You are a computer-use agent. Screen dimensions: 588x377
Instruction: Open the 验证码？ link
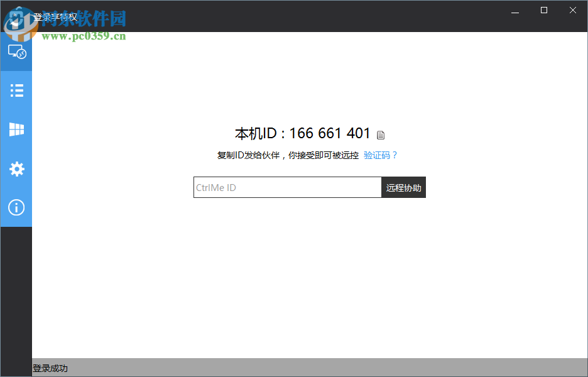379,155
